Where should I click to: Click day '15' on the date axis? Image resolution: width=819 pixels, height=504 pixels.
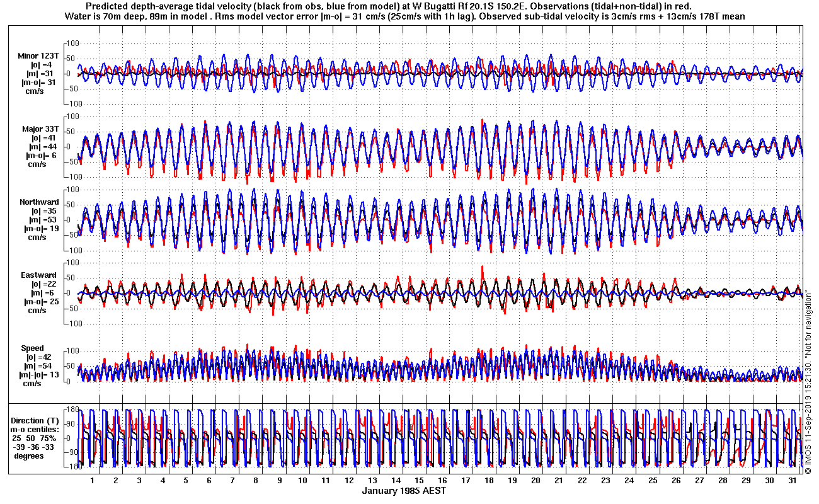click(x=419, y=480)
